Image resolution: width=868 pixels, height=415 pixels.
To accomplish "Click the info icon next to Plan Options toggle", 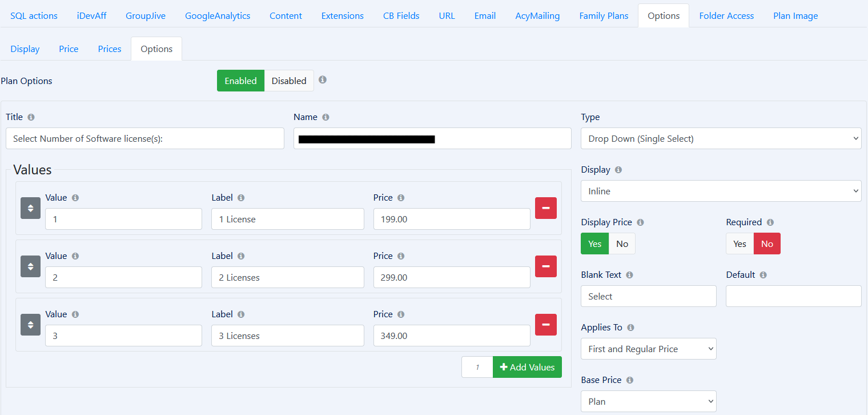I will click(323, 80).
